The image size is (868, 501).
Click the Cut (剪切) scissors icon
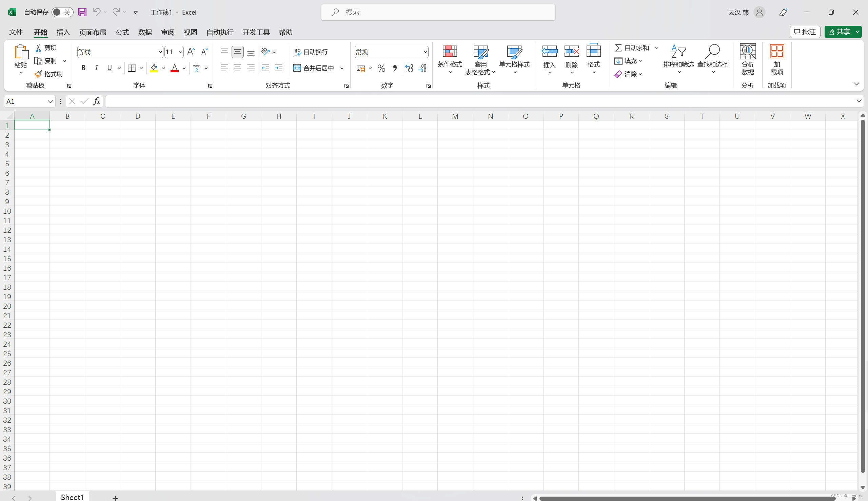38,48
